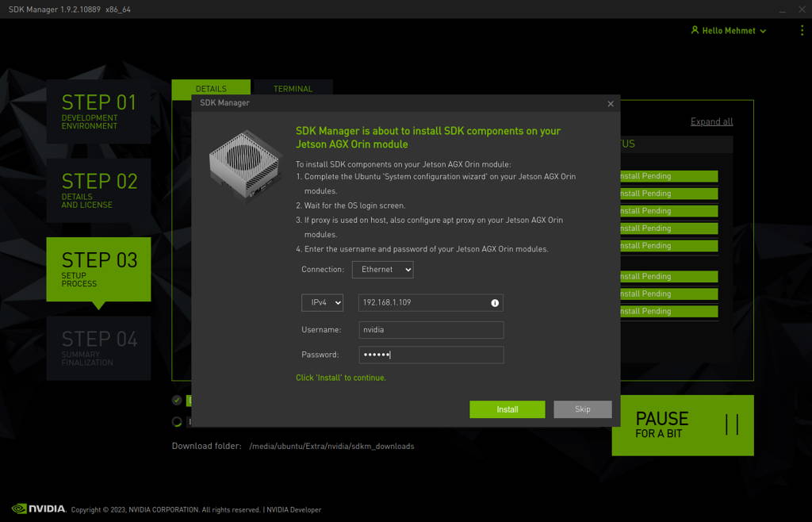Click the Download folder label
812x522 pixels.
point(207,446)
